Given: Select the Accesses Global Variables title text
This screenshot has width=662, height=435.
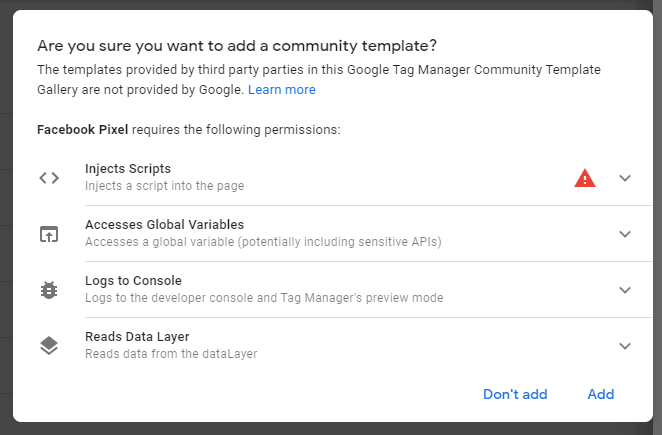Looking at the screenshot, I should 164,225.
